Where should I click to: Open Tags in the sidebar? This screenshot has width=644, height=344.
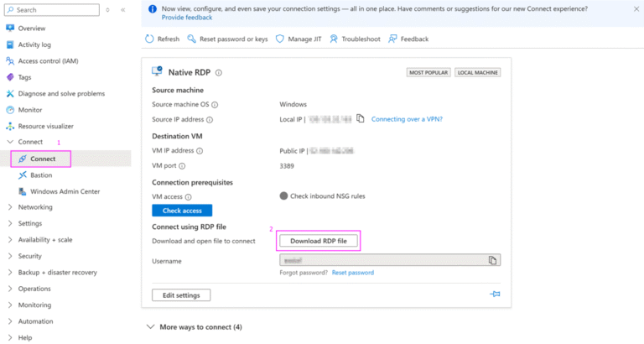tap(24, 77)
